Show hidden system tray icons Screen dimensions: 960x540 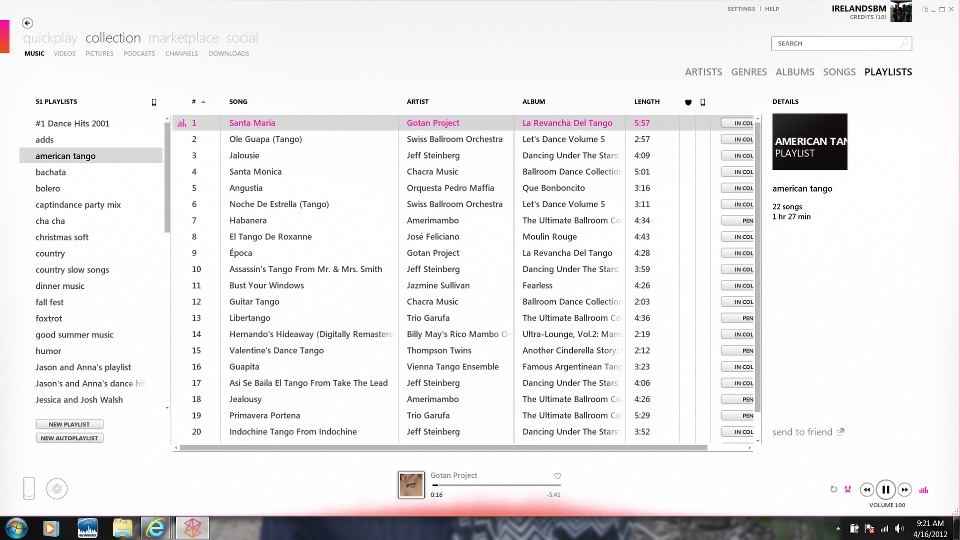click(x=838, y=528)
